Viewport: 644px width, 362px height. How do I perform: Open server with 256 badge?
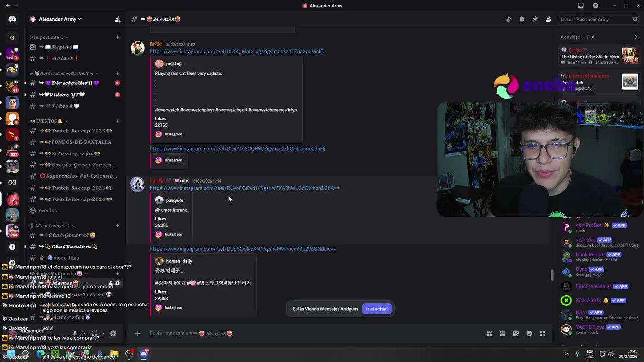point(12,231)
